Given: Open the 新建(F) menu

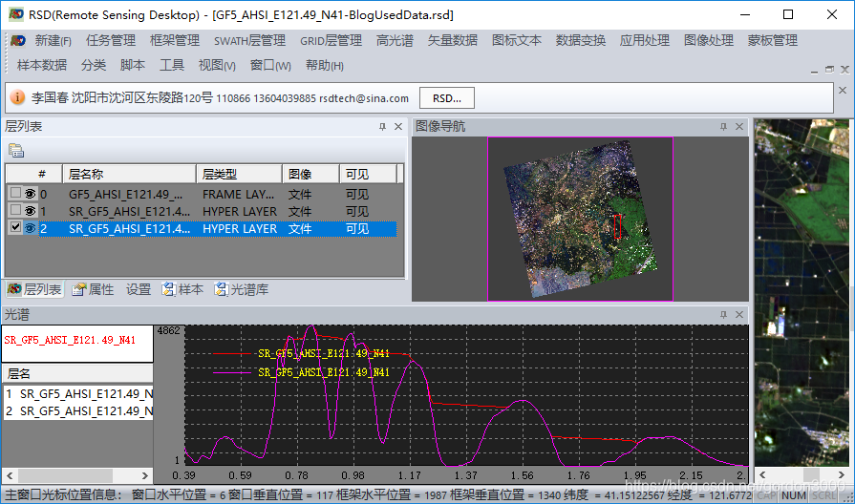Looking at the screenshot, I should click(53, 40).
